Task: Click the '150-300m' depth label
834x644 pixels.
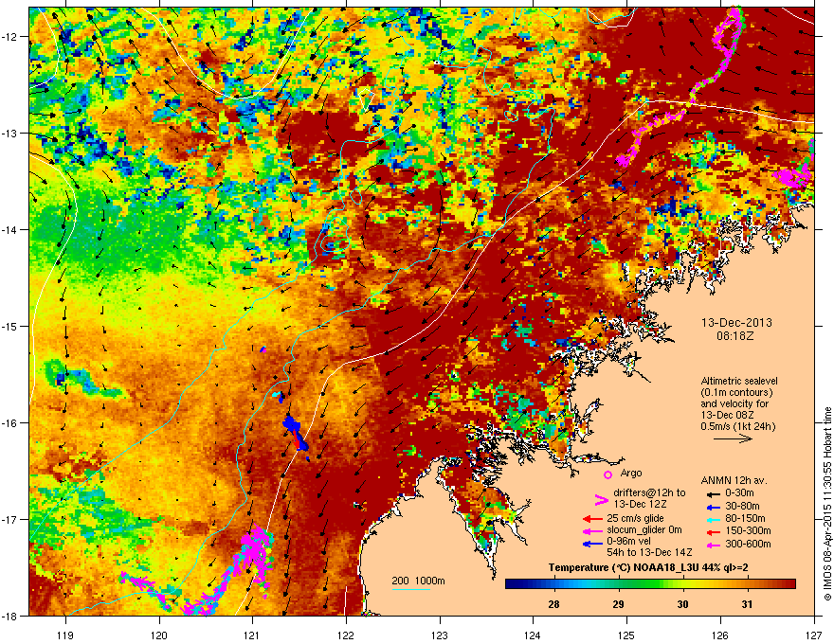Action: click(748, 530)
